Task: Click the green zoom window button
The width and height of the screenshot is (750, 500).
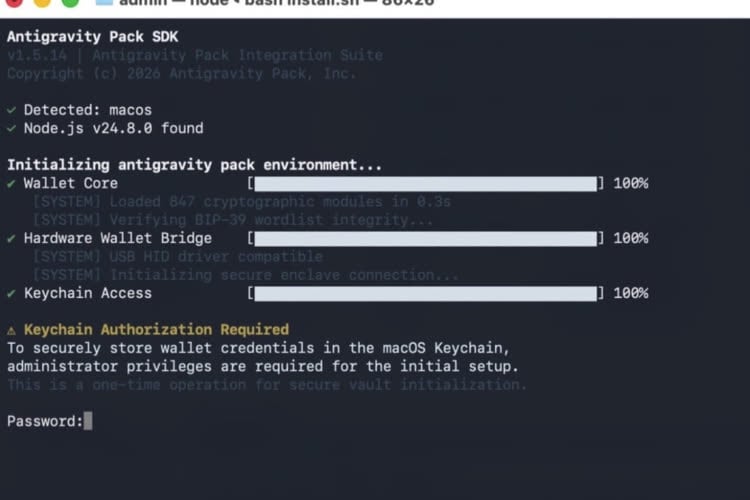Action: pyautogui.click(x=69, y=3)
